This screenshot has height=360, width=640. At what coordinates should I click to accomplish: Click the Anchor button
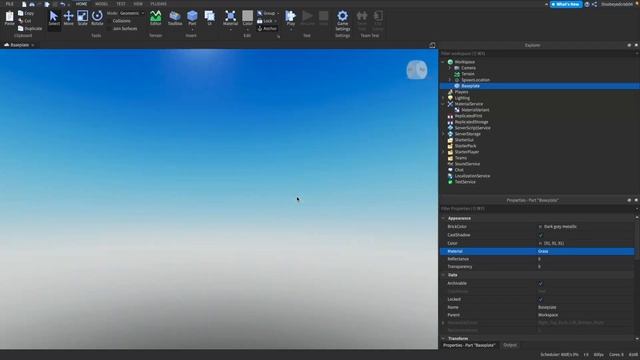tap(267, 29)
